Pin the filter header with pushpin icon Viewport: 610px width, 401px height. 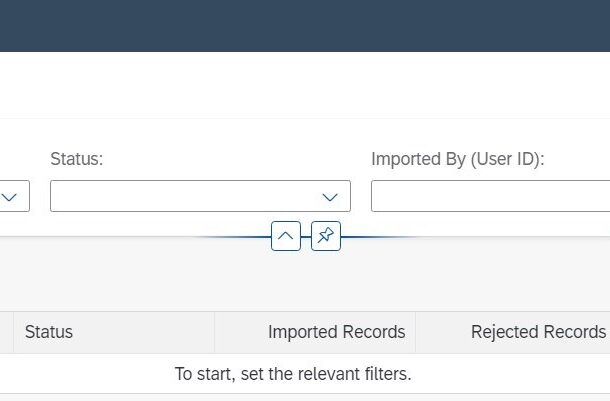pyautogui.click(x=326, y=236)
